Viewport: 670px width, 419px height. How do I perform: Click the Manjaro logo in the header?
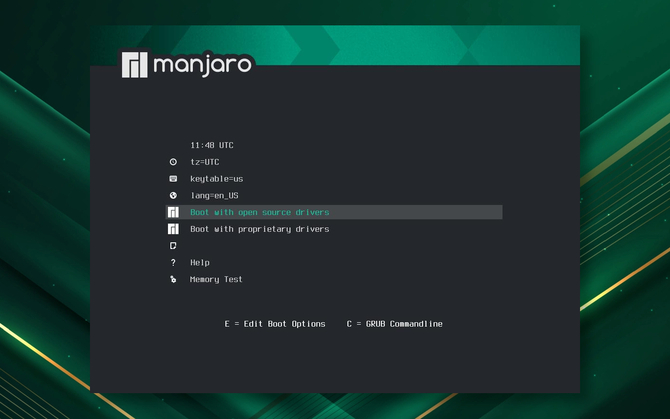[x=186, y=64]
